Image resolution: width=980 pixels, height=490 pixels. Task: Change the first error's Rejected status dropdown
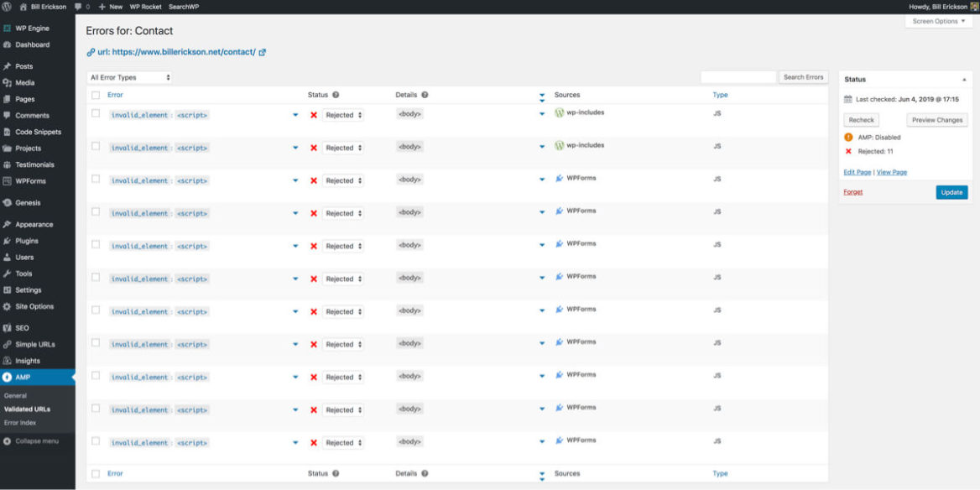342,115
